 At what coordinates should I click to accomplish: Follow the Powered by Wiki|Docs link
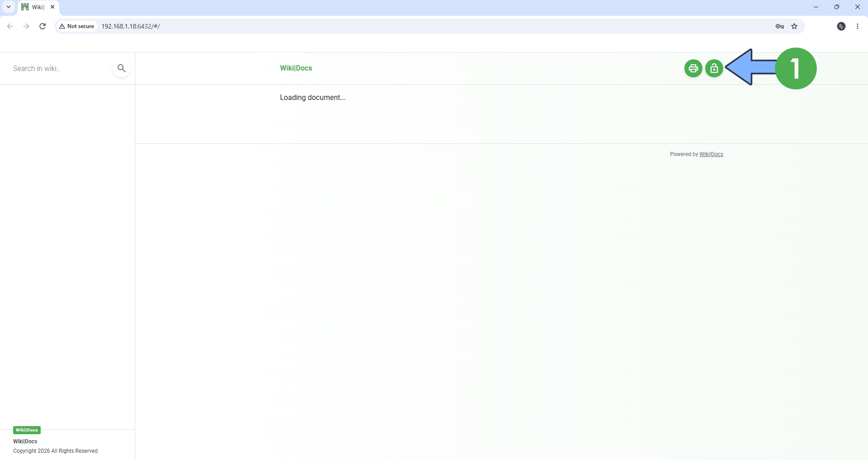[711, 154]
